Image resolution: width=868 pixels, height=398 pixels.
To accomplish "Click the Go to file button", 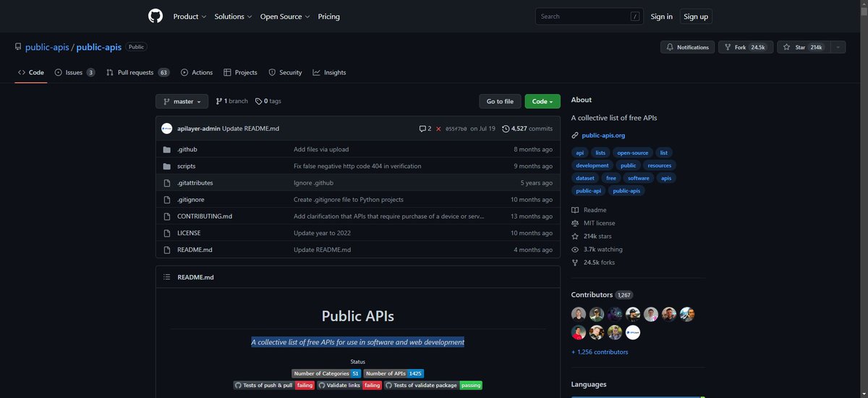I will [x=500, y=101].
